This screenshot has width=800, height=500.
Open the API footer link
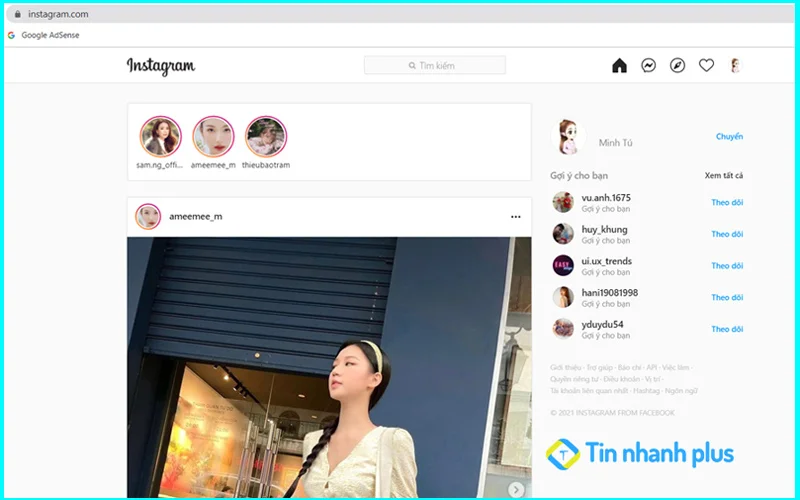coord(652,367)
